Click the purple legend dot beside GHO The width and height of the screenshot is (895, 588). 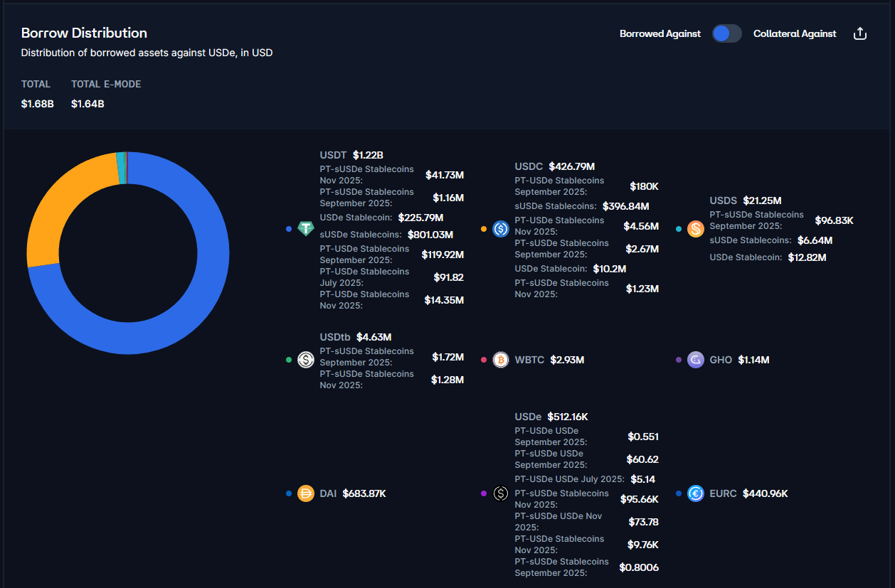click(x=679, y=360)
